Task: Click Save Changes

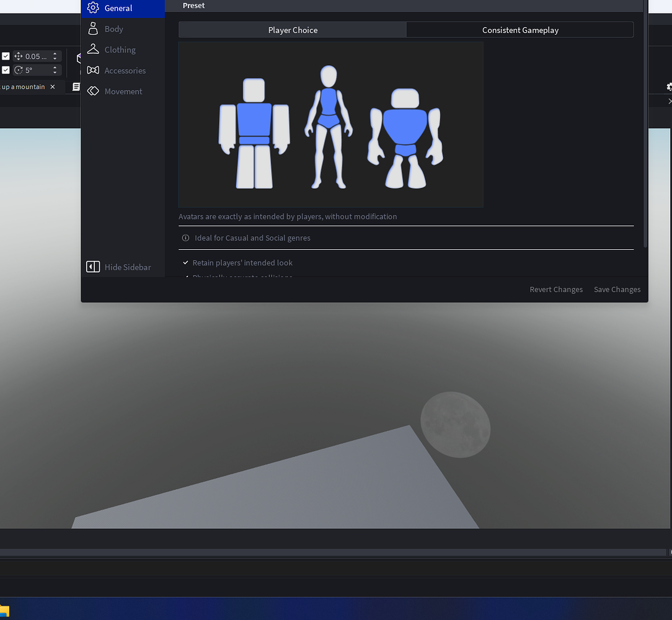Action: [x=617, y=290]
